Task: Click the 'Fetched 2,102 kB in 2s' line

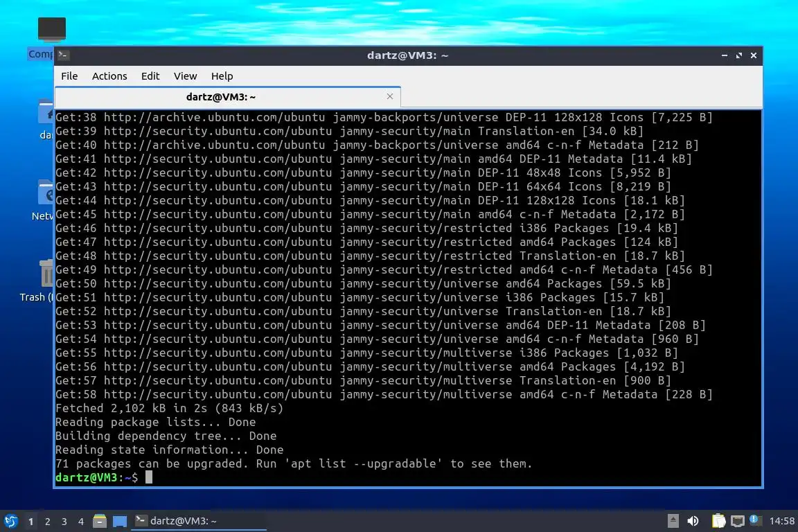Action: coord(169,408)
